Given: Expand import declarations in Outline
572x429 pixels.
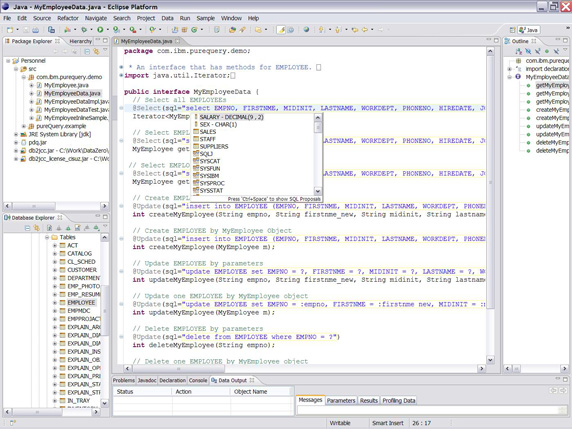Looking at the screenshot, I should [x=510, y=69].
